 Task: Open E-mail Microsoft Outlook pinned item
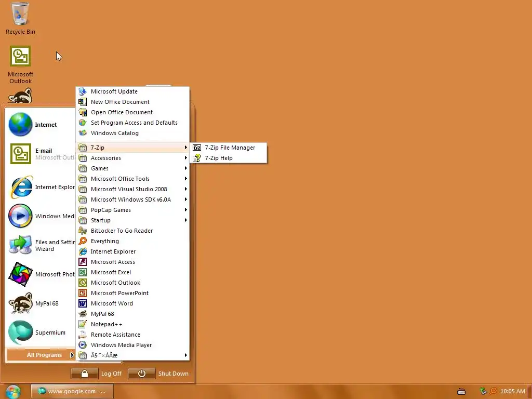click(42, 154)
